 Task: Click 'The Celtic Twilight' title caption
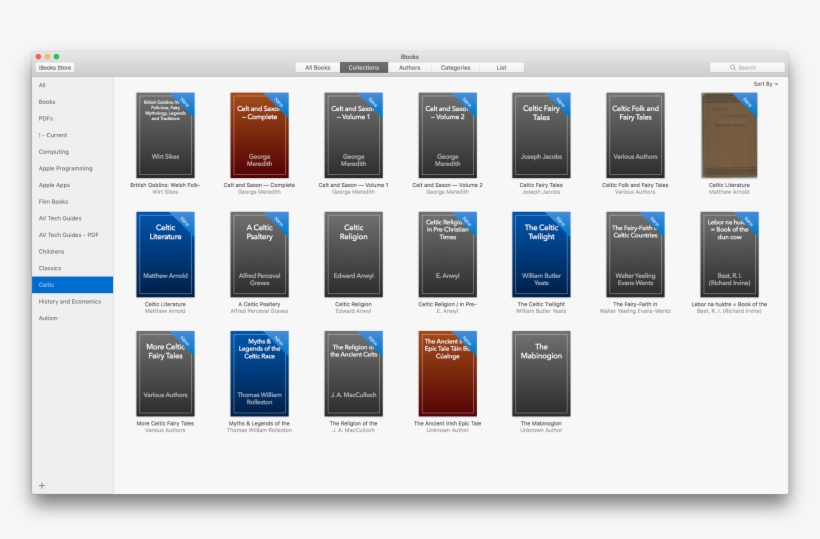click(541, 304)
